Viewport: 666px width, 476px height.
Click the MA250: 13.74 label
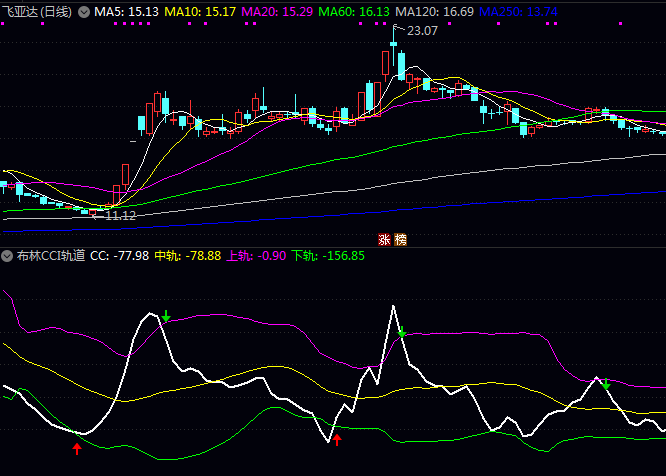pyautogui.click(x=518, y=12)
